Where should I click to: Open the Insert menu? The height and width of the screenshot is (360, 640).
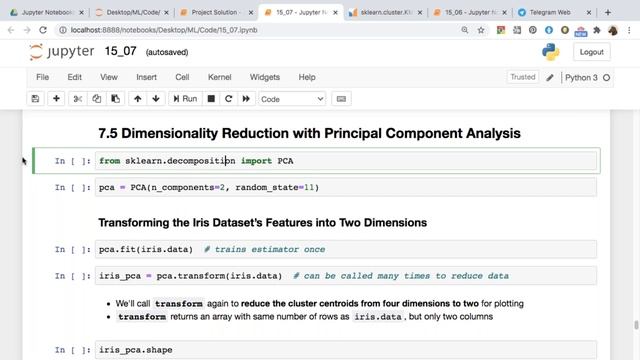tap(146, 77)
